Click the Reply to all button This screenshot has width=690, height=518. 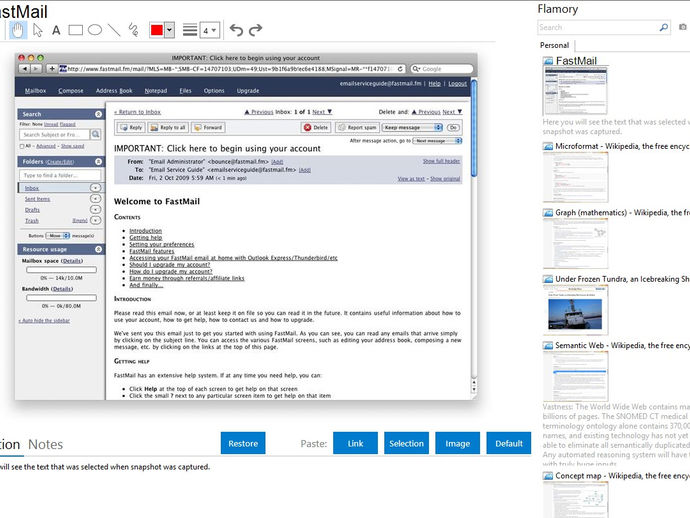pos(168,127)
